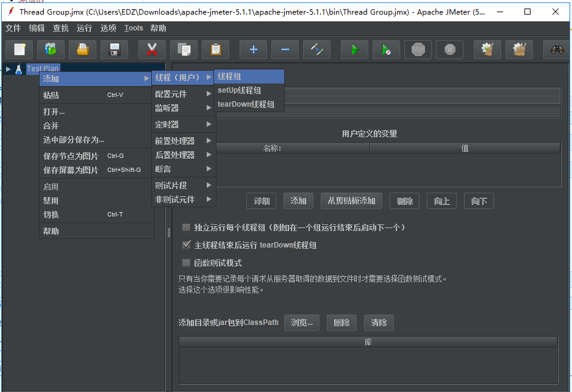Collapse all nodes with minus icon
This screenshot has height=392, width=572.
coord(285,49)
